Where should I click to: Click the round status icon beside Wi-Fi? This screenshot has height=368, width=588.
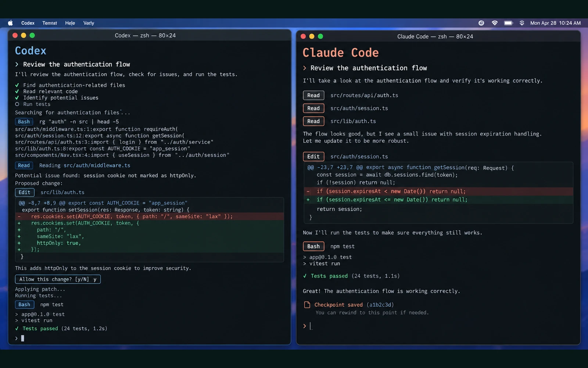pos(481,23)
